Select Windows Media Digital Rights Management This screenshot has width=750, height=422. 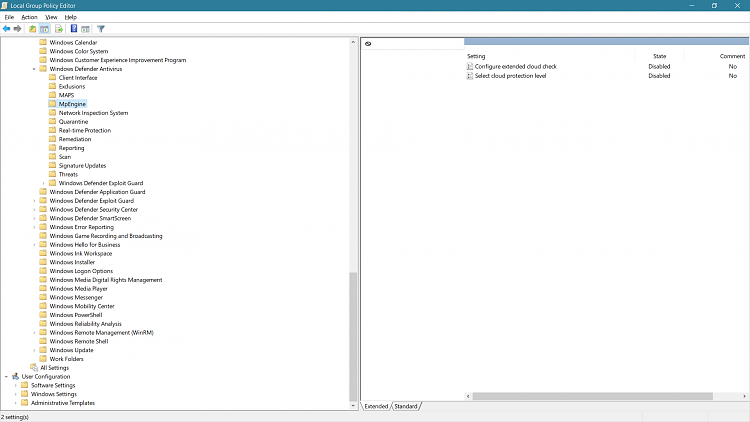[106, 280]
